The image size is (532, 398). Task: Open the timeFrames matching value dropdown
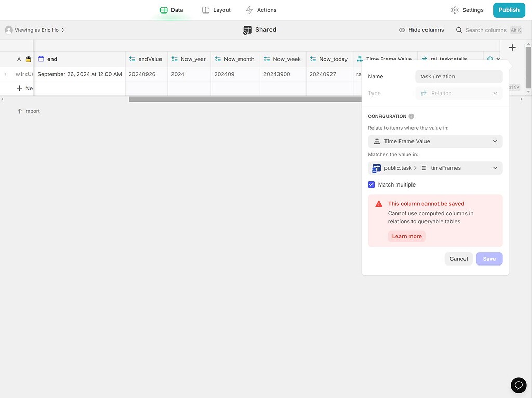click(x=435, y=168)
